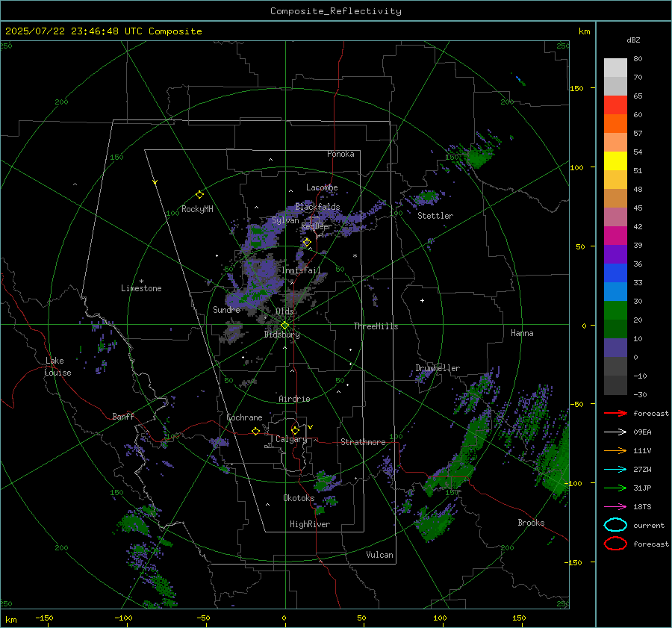Click the asterisk marker above Limestone
This screenshot has height=628, width=672.
point(141,282)
